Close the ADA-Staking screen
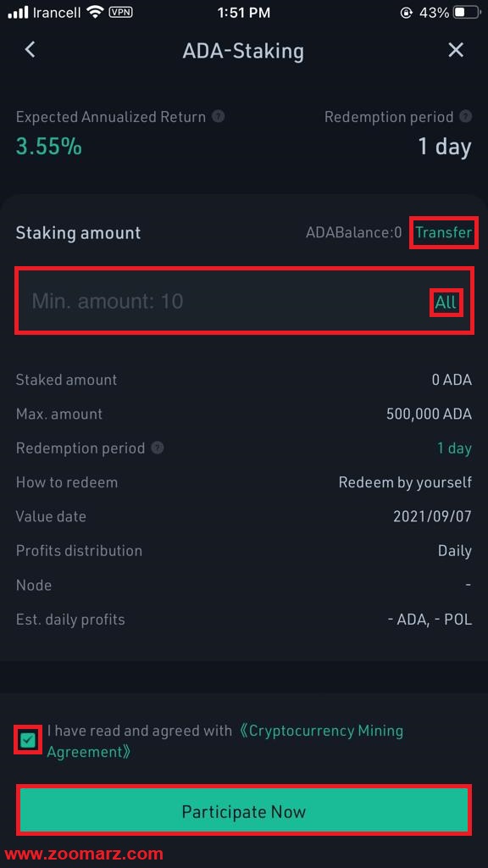Screen dimensions: 488x868 click(456, 50)
